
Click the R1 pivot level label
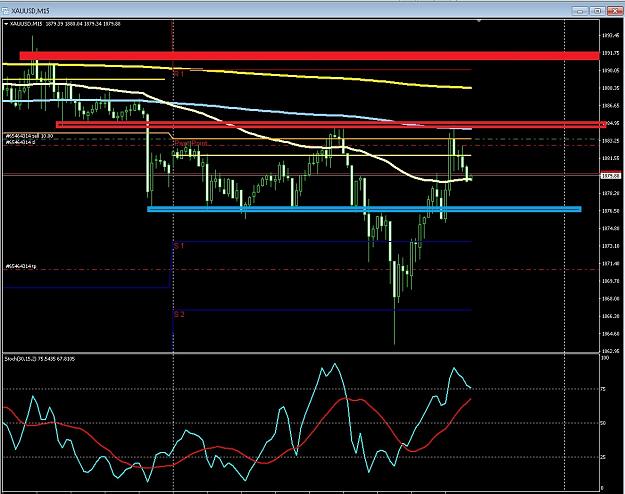coord(179,74)
